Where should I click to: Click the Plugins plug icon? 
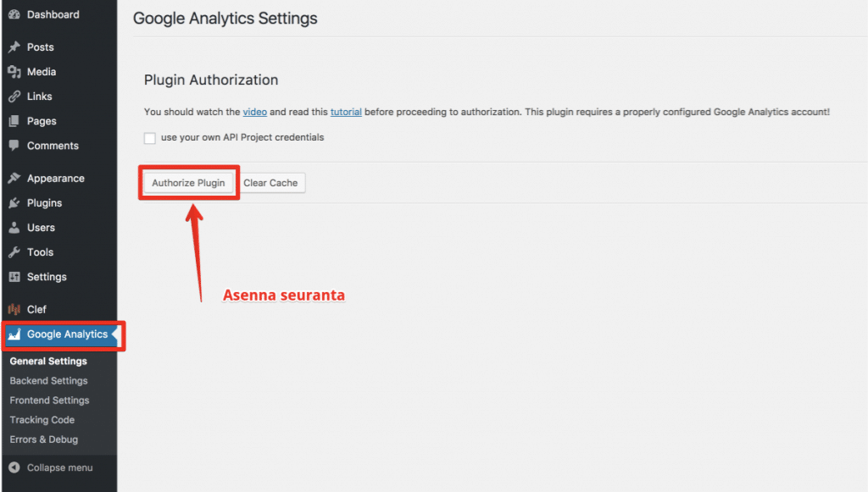pyautogui.click(x=14, y=203)
